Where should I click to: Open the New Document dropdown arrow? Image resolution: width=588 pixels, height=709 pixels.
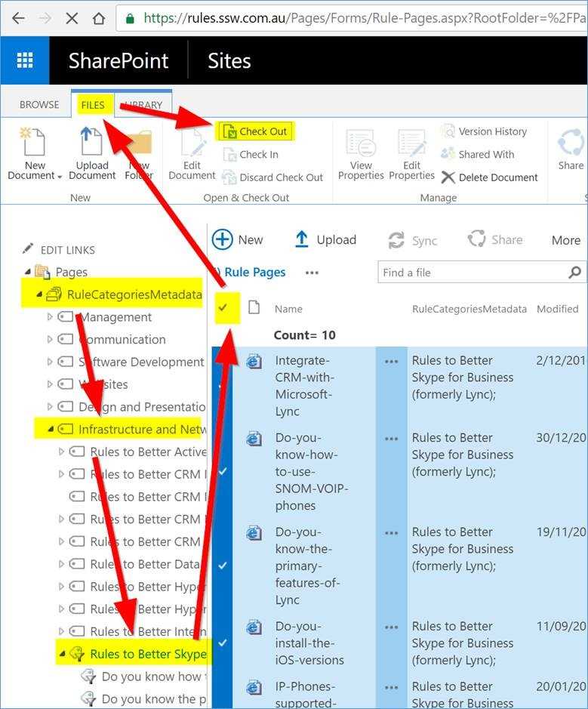pos(60,177)
